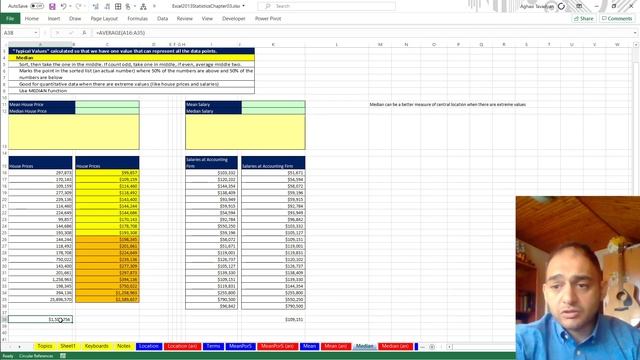Click the Sort Descending quick access icon

(x=107, y=7)
